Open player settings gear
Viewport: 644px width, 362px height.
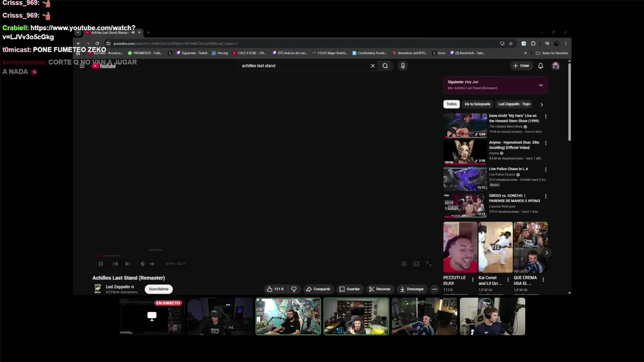(x=404, y=263)
